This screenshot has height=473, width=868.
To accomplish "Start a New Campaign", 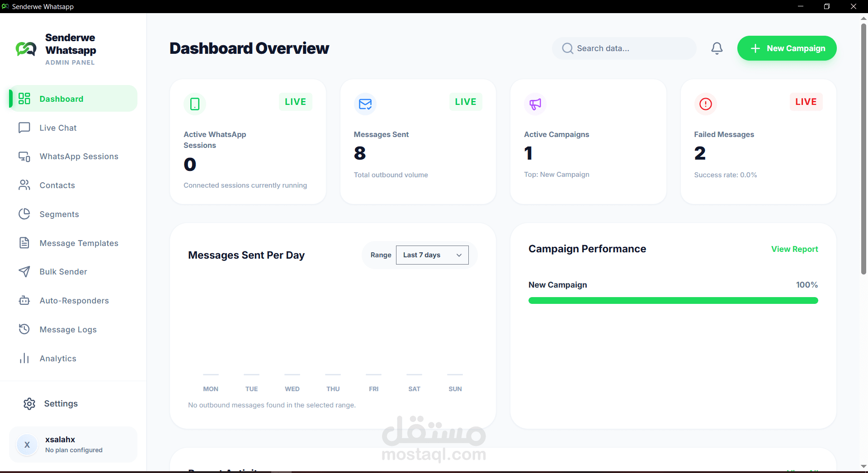I will coord(787,48).
